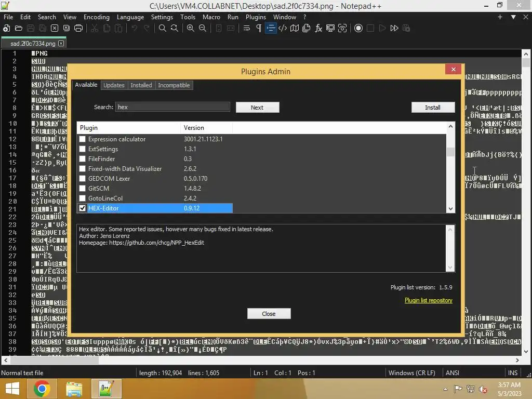This screenshot has width=532, height=399.
Task: Open Replace from the toolbar
Action: [175, 28]
